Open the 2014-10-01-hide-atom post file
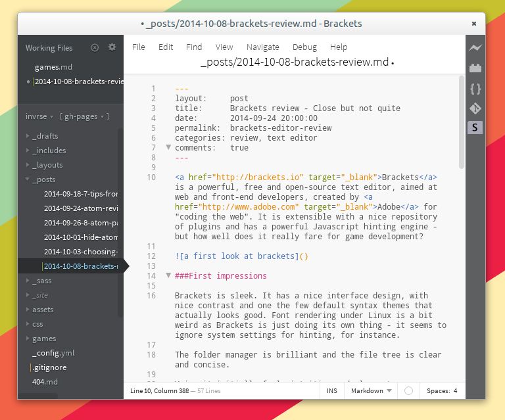Screen dimensions: 505x420 81,237
